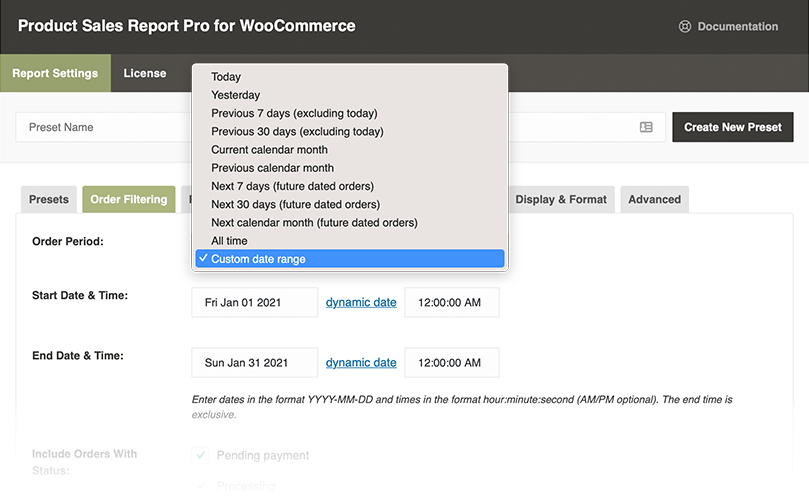
Task: Click the Create New Preset button
Action: 732,127
